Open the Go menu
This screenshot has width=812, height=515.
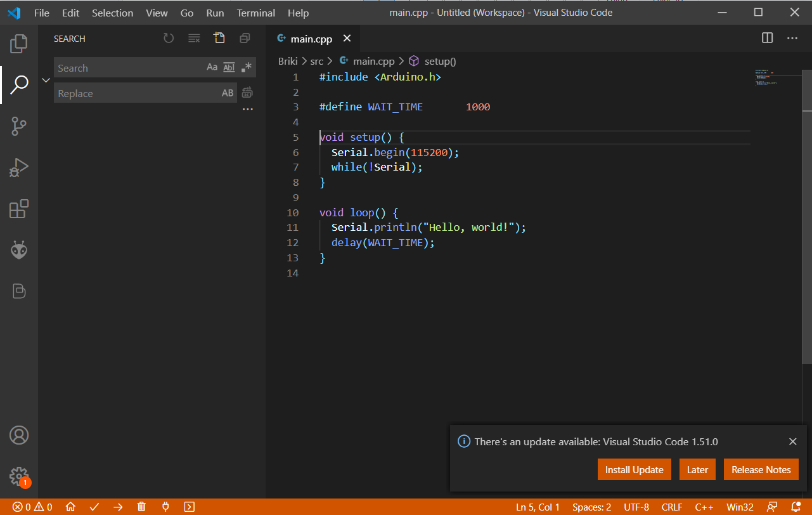point(187,13)
